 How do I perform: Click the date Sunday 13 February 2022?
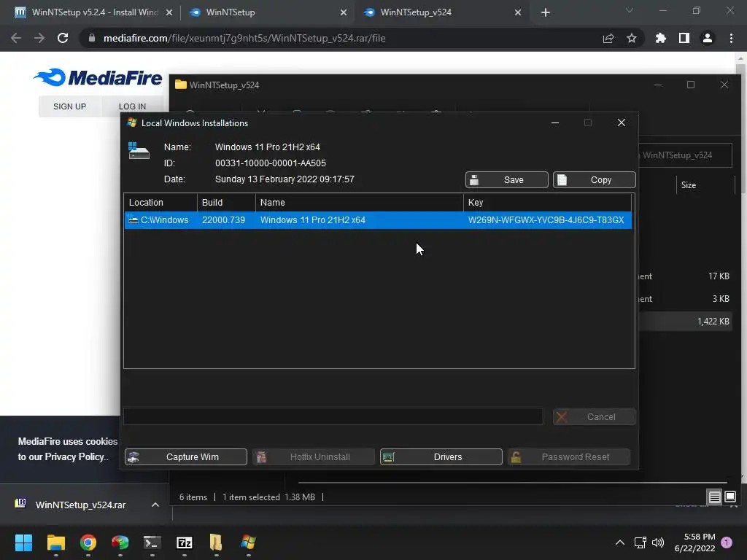(x=285, y=179)
